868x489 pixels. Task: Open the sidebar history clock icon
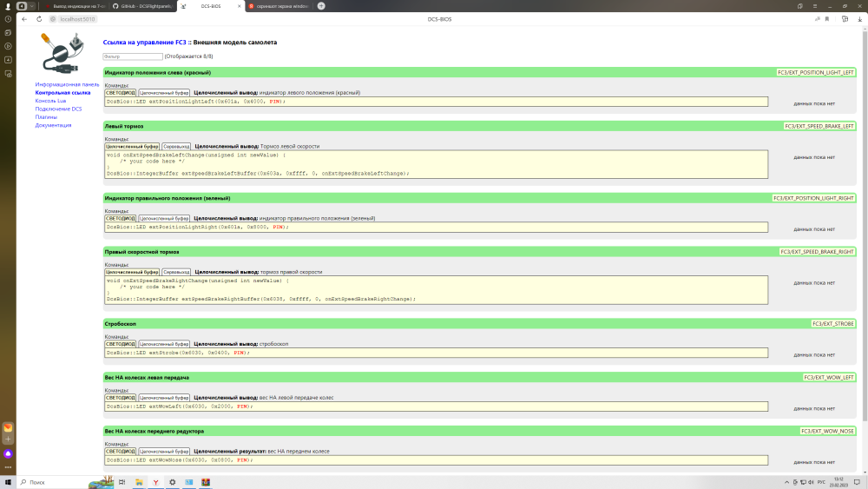point(8,19)
